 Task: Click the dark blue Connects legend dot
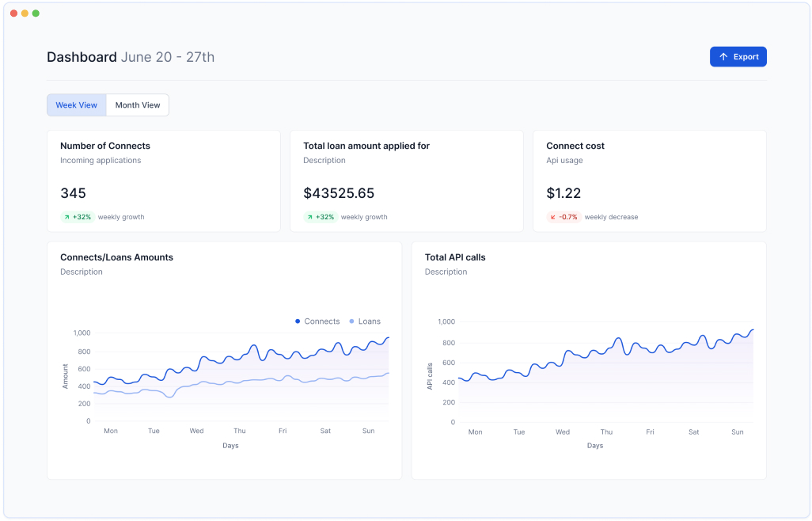pos(298,321)
